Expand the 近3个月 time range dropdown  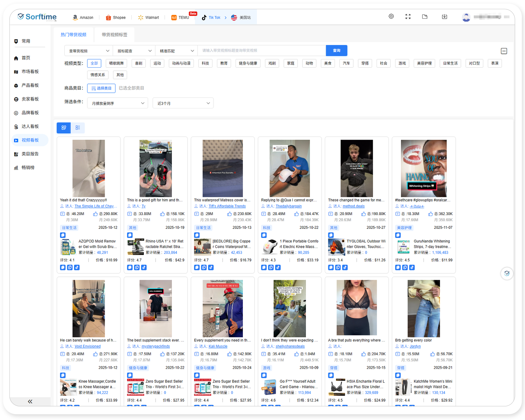coord(183,103)
